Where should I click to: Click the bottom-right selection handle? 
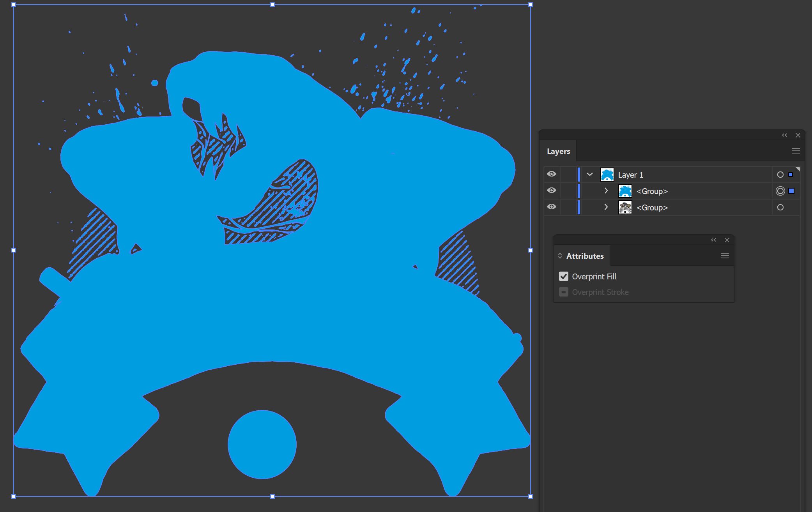click(x=531, y=496)
